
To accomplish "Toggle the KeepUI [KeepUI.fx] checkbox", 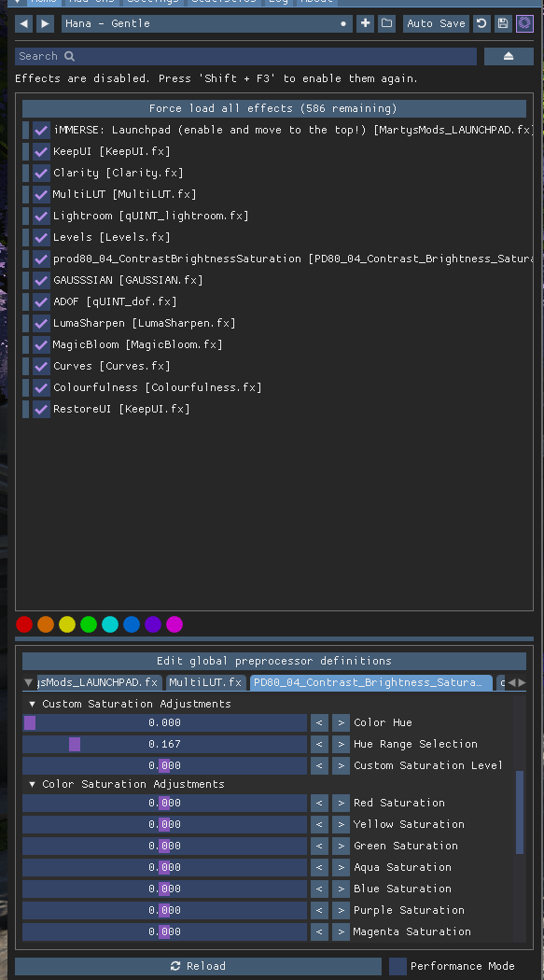I will (x=41, y=151).
